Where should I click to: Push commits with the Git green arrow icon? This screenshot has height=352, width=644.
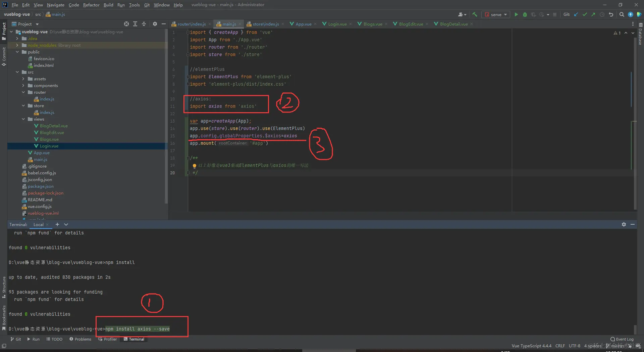pyautogui.click(x=593, y=14)
